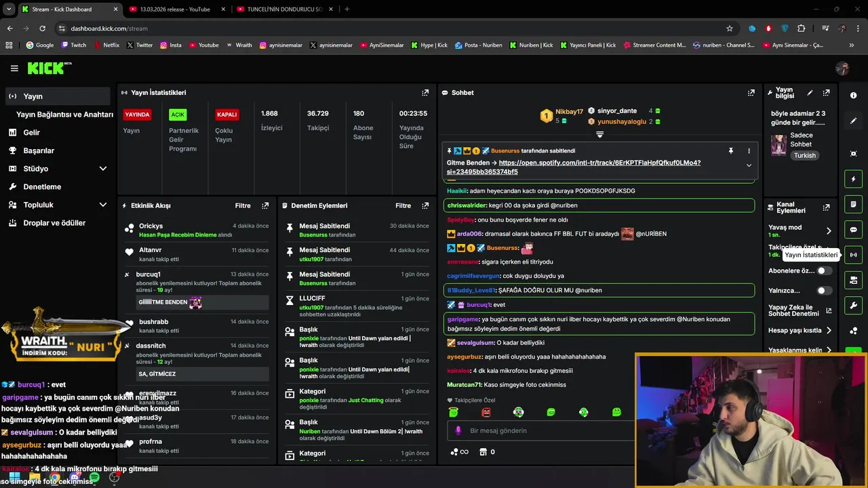Toggle the document panel icon in right sidebar
Screen dimensions: 868x488
[x=853, y=205]
